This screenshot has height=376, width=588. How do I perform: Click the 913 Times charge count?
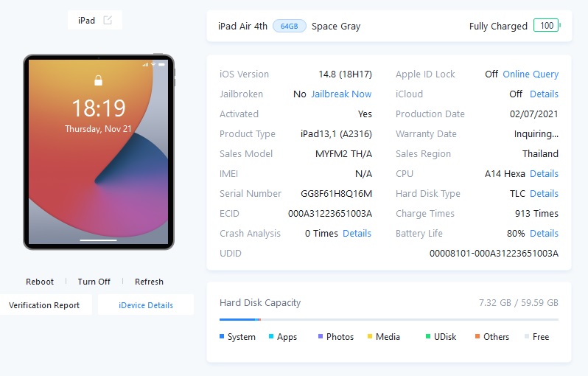[x=536, y=214]
